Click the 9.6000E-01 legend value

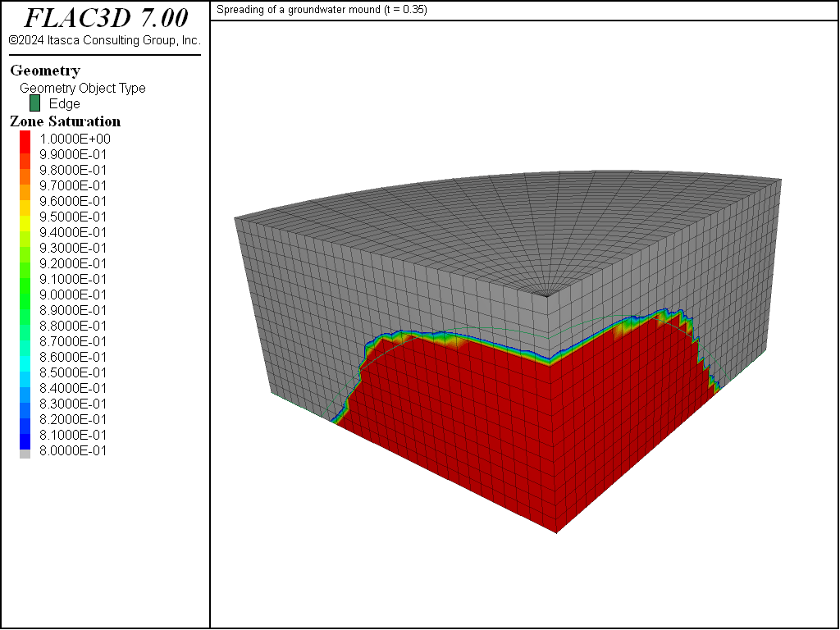[x=73, y=201]
